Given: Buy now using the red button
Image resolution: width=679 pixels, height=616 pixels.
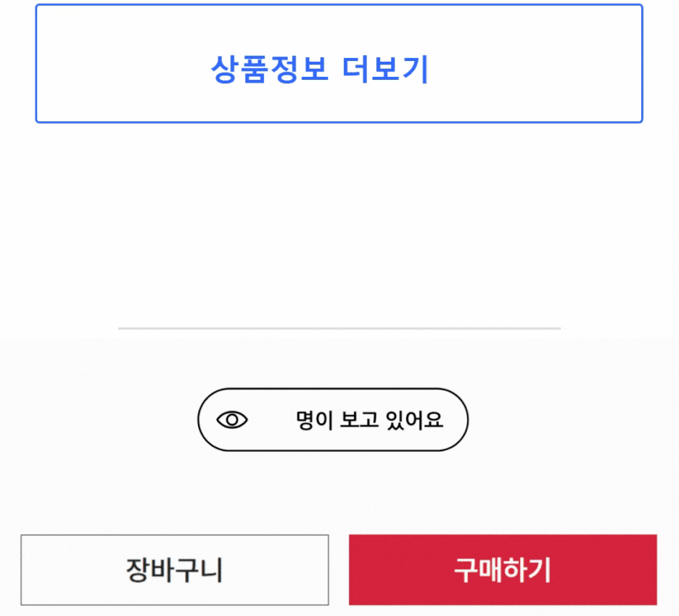Looking at the screenshot, I should point(502,570).
